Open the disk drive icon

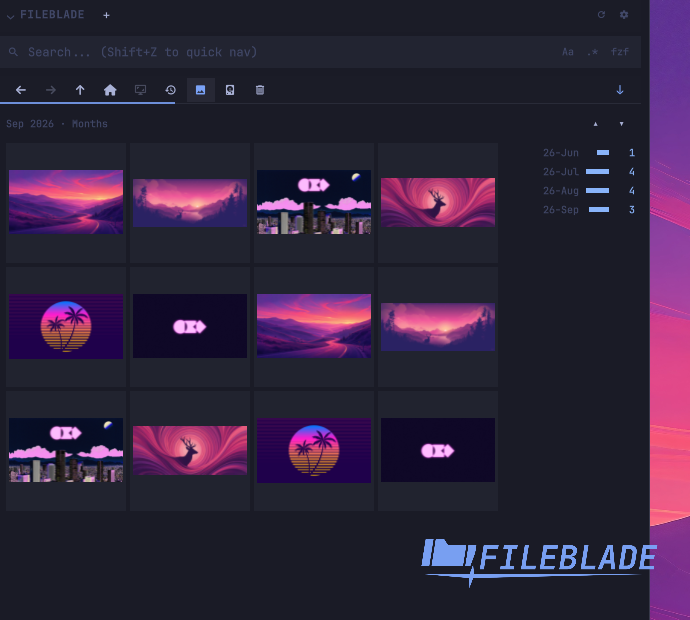click(230, 90)
